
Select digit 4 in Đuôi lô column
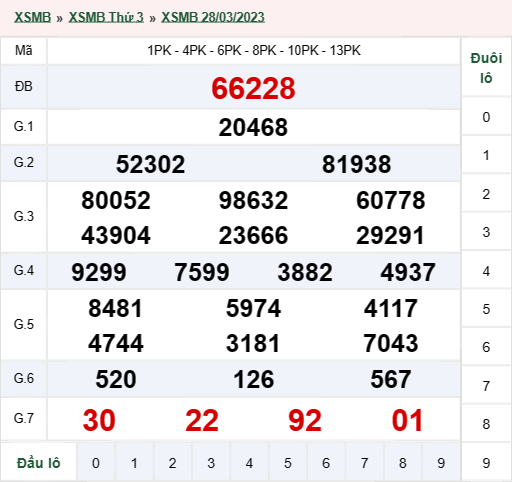point(486,271)
